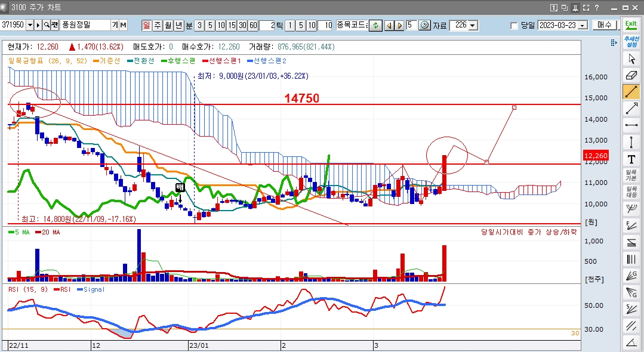Pin the chart window with pushpin icon
644x352 pixels.
pyautogui.click(x=575, y=8)
